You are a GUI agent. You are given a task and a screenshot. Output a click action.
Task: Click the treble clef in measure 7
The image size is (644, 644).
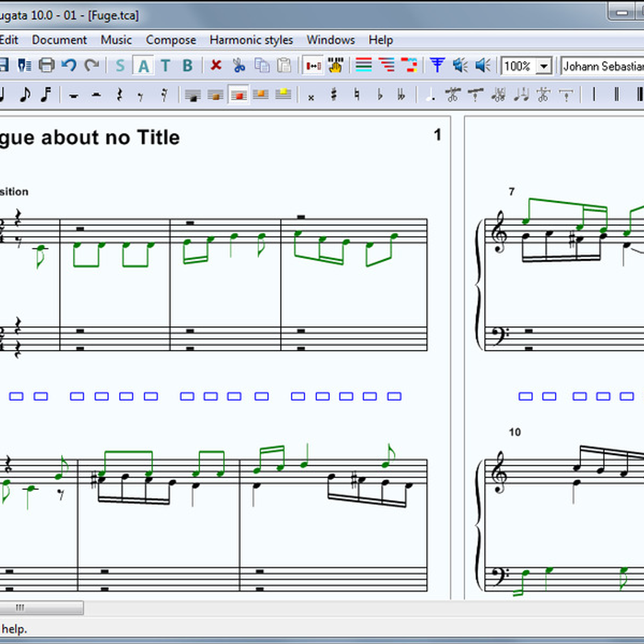pyautogui.click(x=499, y=232)
